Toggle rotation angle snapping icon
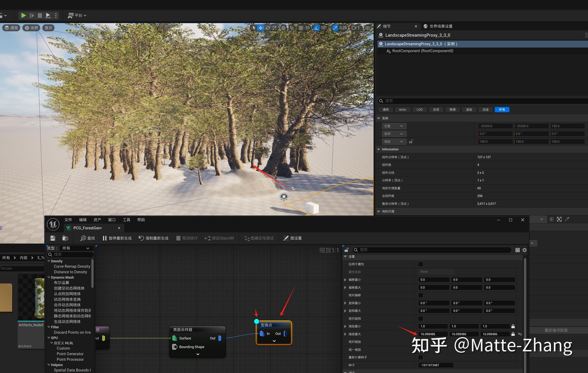The width and height of the screenshot is (588, 373). coord(316,28)
